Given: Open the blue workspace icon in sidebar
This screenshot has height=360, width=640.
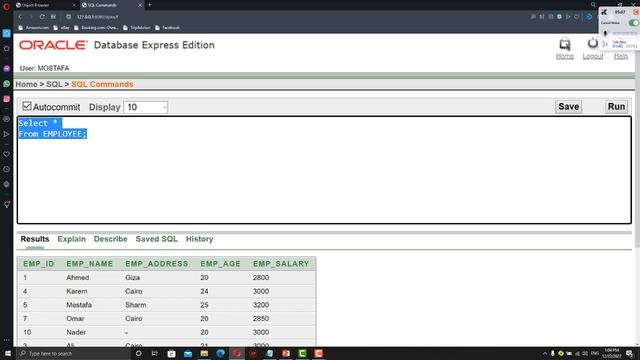Looking at the screenshot, I should pyautogui.click(x=7, y=33).
